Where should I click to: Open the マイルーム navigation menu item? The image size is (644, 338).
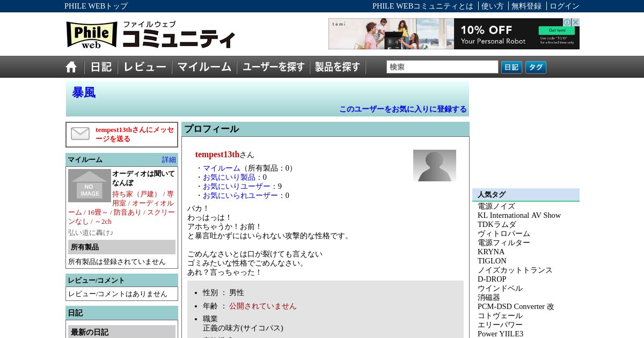point(204,67)
